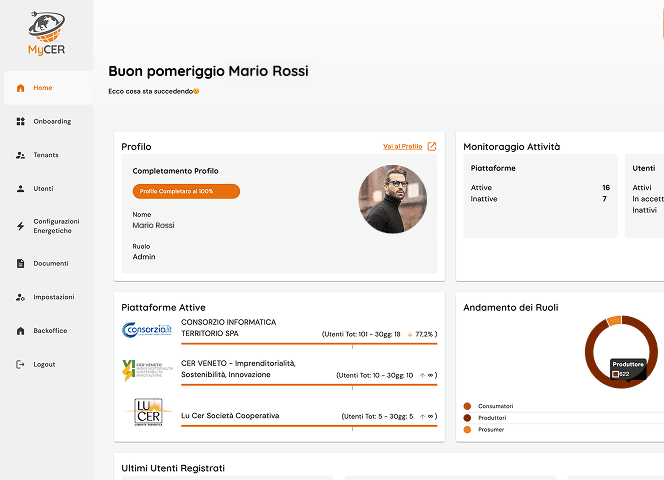Click the Utenti person icon

click(21, 188)
